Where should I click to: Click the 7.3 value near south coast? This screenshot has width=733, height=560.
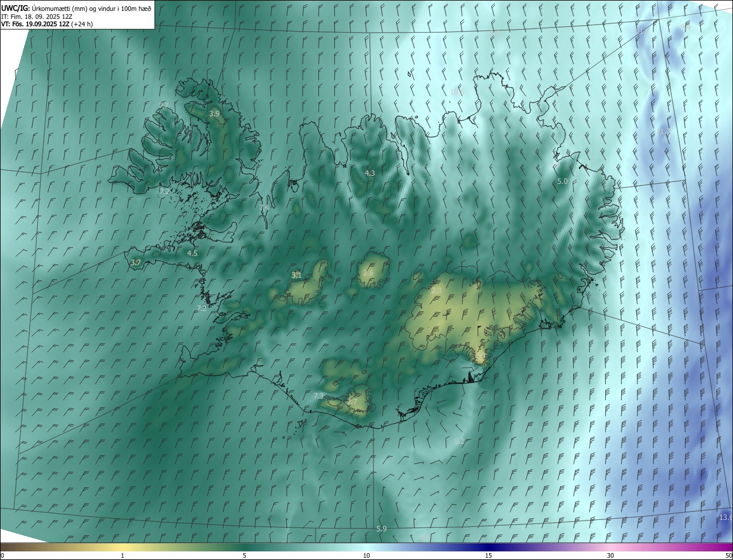319,396
